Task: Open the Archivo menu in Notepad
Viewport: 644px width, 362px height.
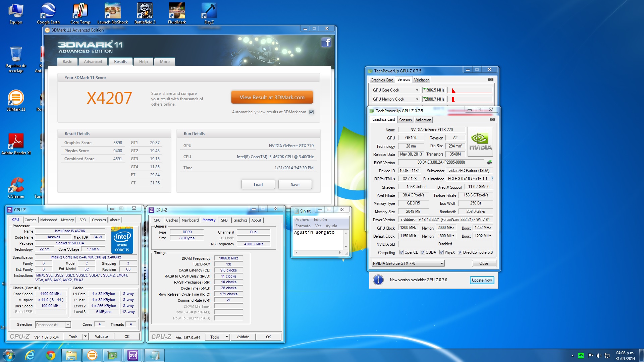Action: (x=302, y=220)
